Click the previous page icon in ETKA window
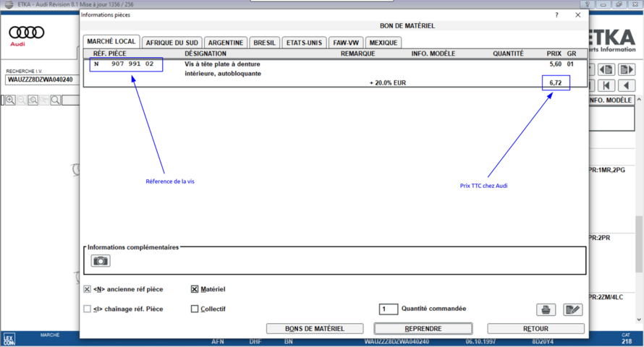This screenshot has width=644, height=347. [x=606, y=69]
